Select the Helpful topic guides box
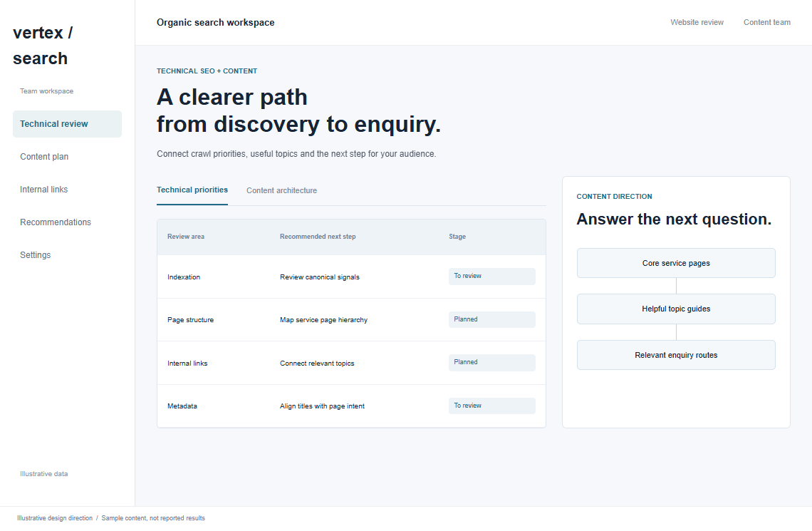Screen dimensions: 812x531 677,309
